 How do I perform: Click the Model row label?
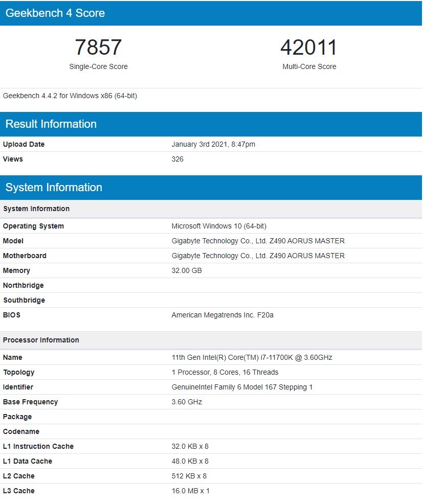pos(13,241)
